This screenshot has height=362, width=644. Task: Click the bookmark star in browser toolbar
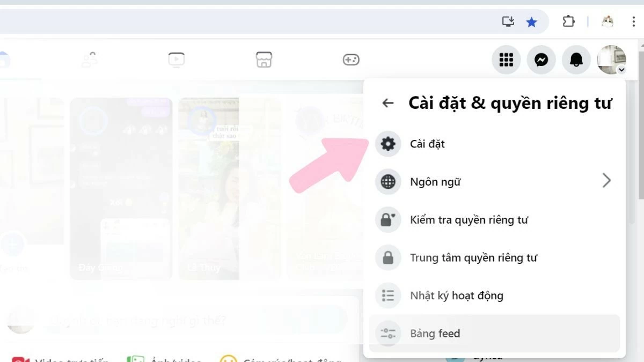coord(532,21)
